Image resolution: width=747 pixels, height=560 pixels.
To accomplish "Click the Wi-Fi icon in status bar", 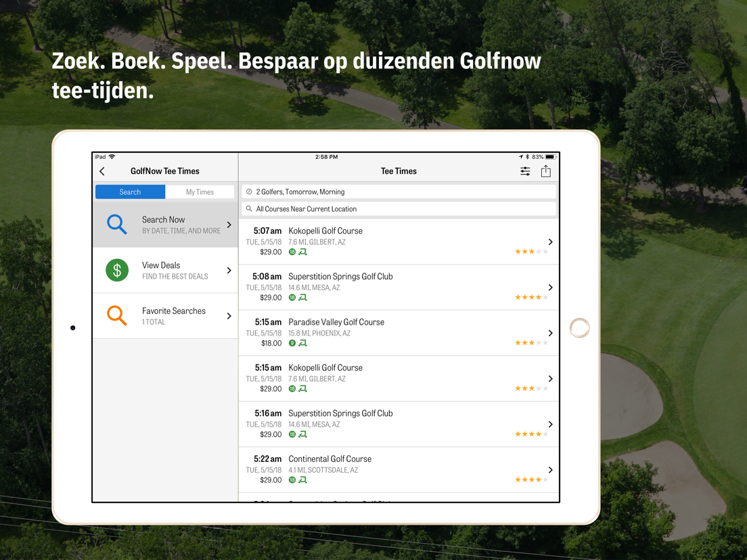I will (112, 157).
